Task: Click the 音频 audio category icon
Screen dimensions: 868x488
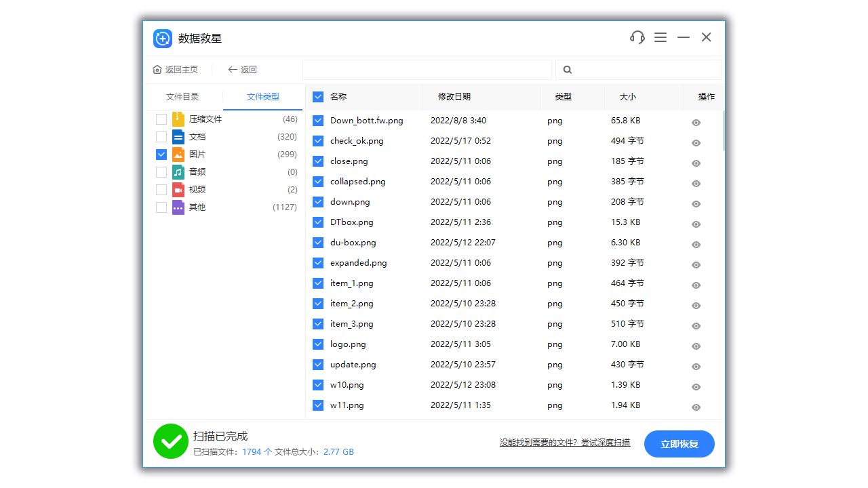Action: point(177,171)
